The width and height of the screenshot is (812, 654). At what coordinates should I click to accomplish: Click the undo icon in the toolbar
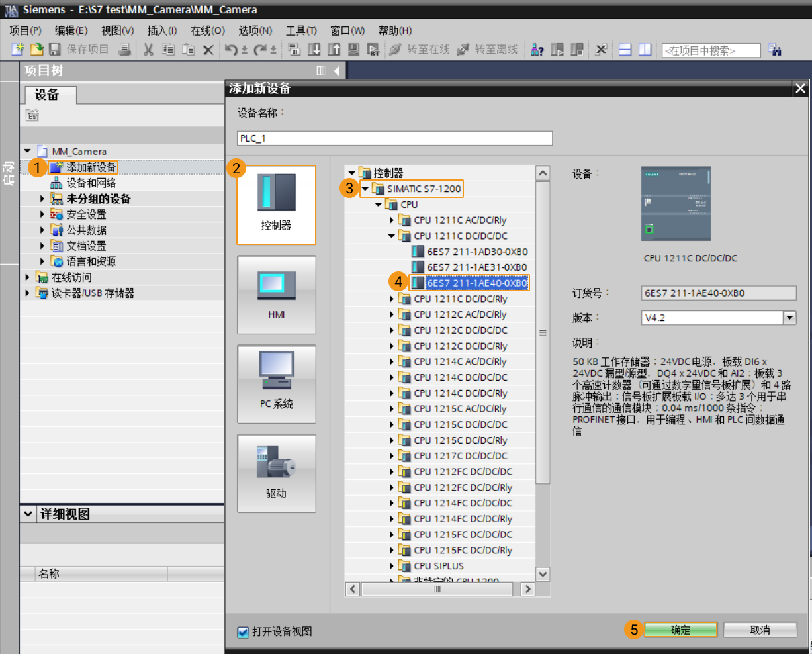point(233,50)
